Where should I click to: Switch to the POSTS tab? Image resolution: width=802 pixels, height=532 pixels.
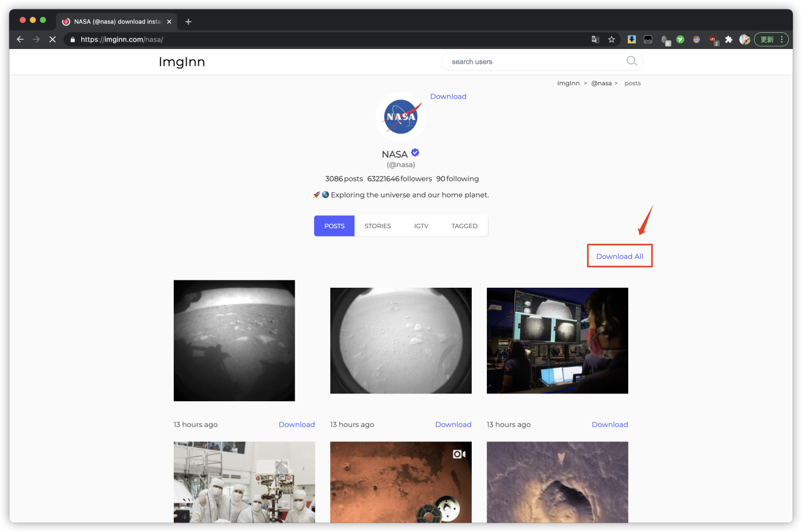(334, 226)
